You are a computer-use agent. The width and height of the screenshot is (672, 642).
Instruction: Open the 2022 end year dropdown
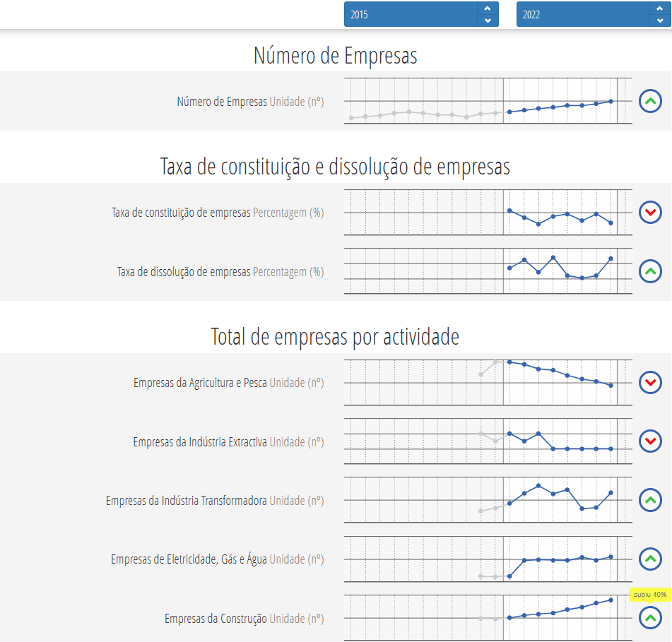(x=582, y=14)
